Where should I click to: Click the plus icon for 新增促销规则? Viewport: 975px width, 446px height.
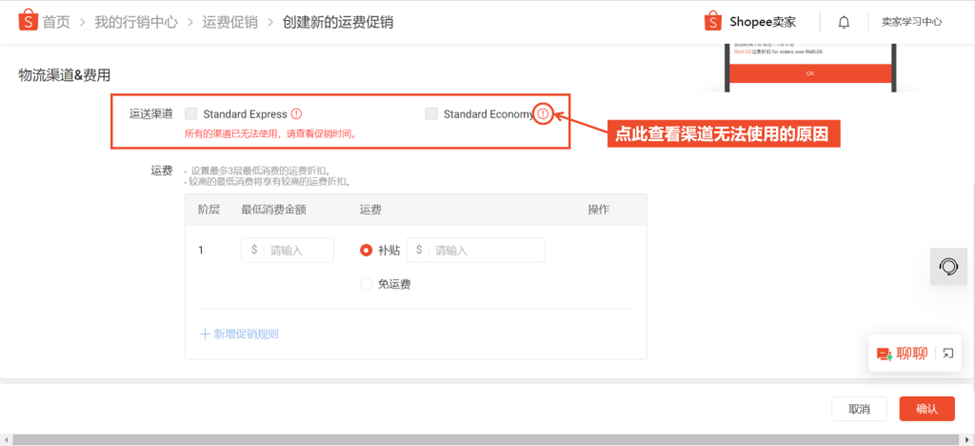(205, 334)
